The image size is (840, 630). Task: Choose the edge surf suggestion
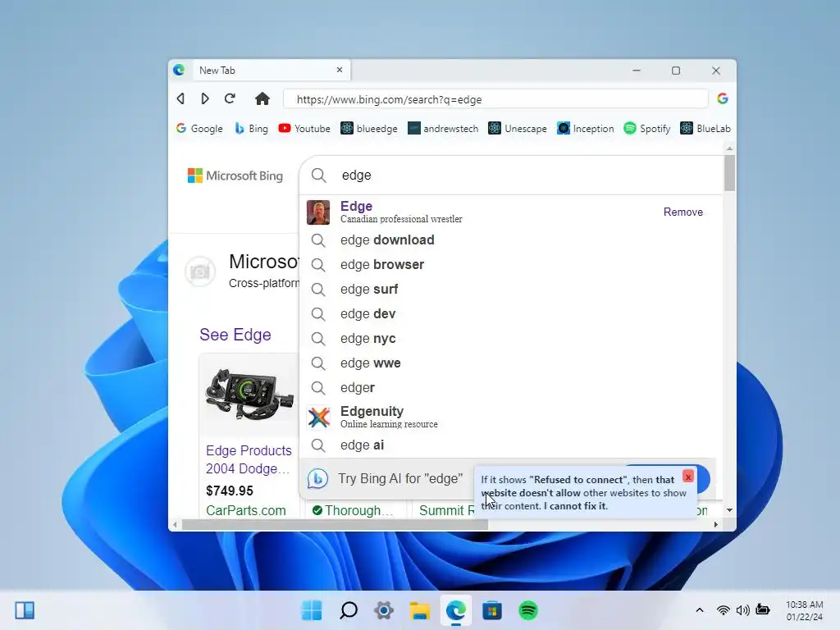tap(512, 290)
